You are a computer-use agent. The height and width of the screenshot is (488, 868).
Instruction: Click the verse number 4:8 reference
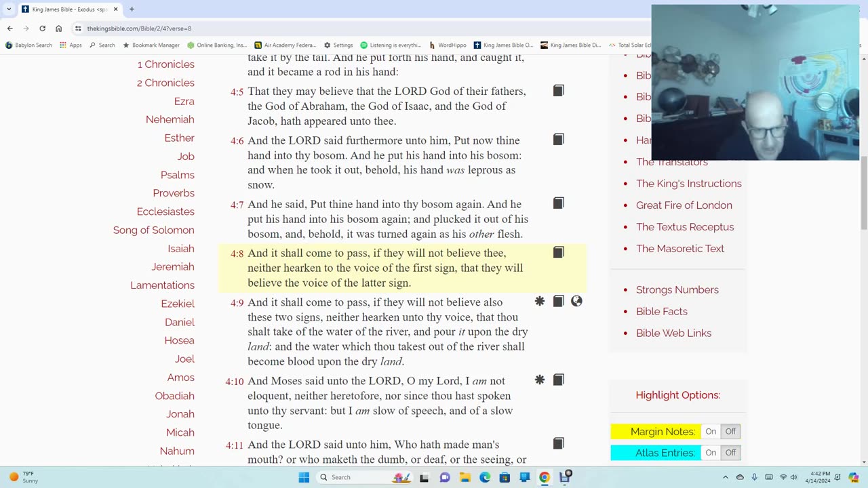[x=237, y=254]
